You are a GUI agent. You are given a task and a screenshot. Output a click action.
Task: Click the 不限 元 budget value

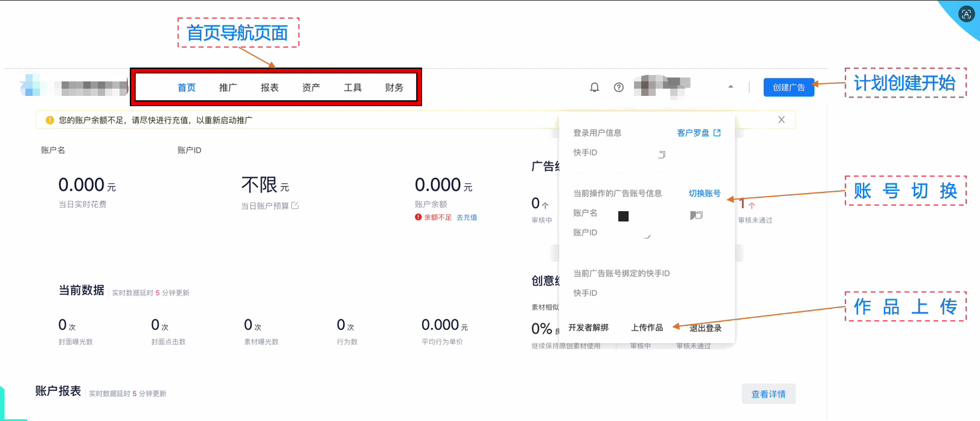coord(265,185)
